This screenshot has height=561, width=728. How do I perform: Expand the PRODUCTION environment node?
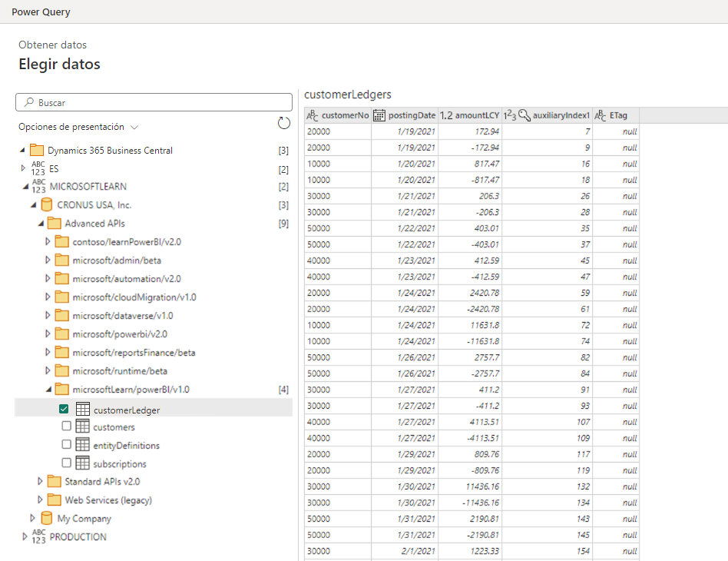25,536
